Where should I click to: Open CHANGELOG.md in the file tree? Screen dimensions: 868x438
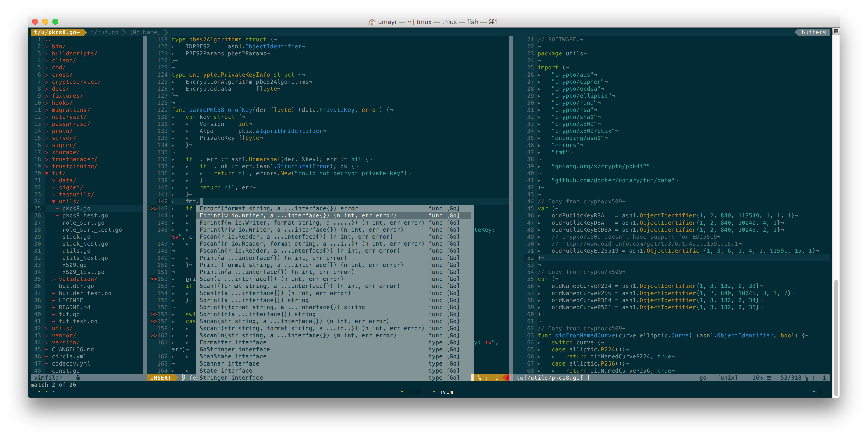point(73,350)
